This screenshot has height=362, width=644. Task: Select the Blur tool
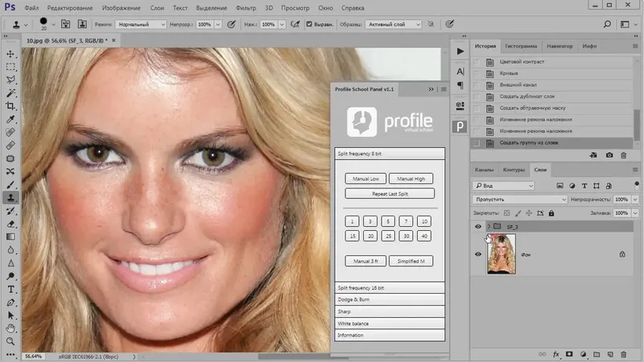[10, 250]
